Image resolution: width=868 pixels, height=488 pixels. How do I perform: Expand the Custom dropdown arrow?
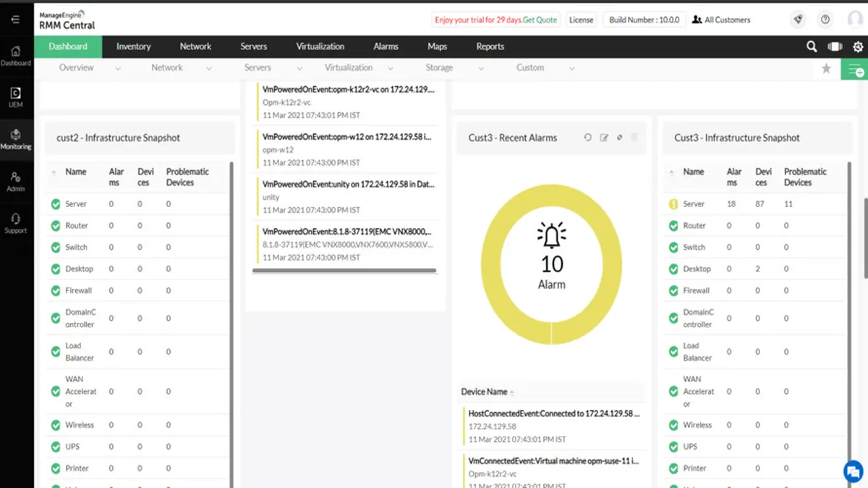pos(571,69)
